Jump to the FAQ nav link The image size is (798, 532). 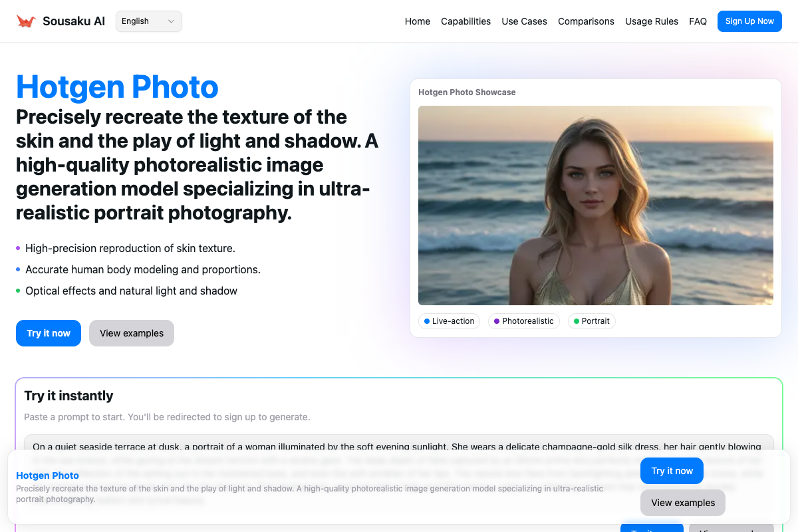(698, 21)
